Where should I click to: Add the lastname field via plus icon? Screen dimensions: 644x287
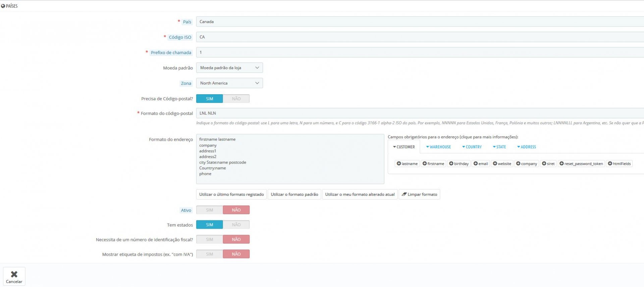pyautogui.click(x=399, y=164)
